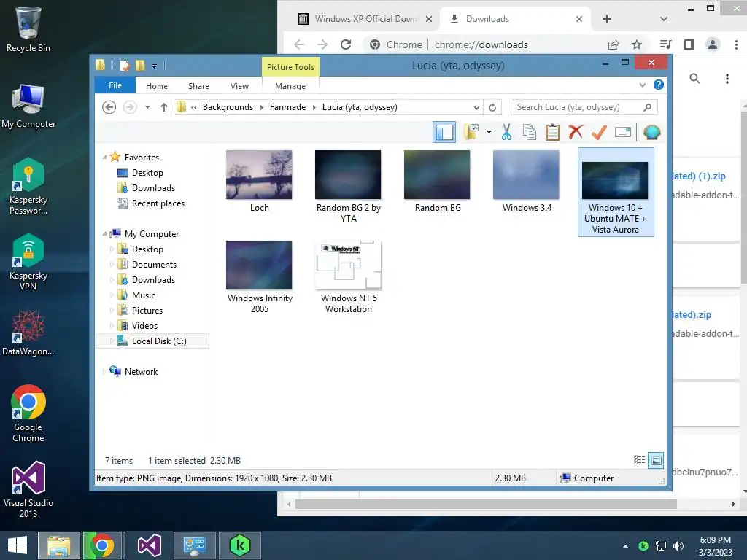Image resolution: width=747 pixels, height=560 pixels.
Task: Open the dropdown arrow beside folder options
Action: 489,132
